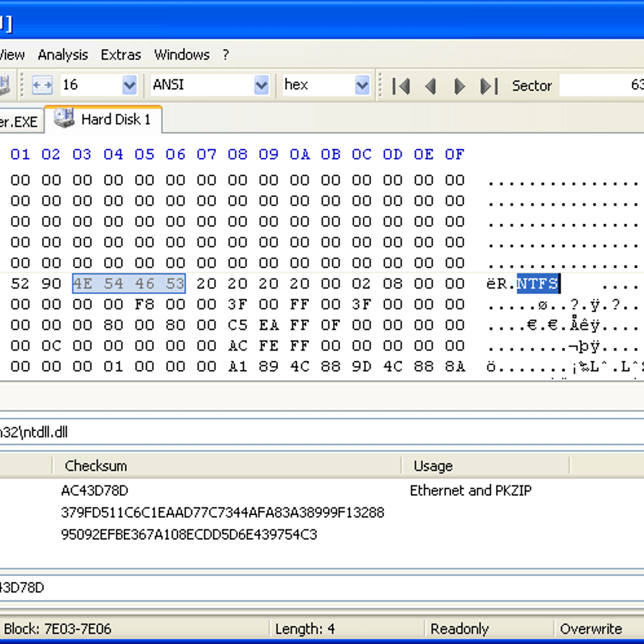Screen dimensions: 644x644
Task: Click the Readonly status indicator
Action: [x=459, y=628]
